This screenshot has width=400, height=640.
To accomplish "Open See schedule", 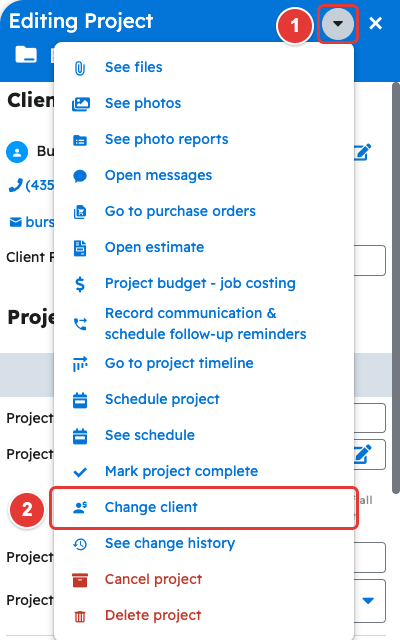I will coord(150,435).
